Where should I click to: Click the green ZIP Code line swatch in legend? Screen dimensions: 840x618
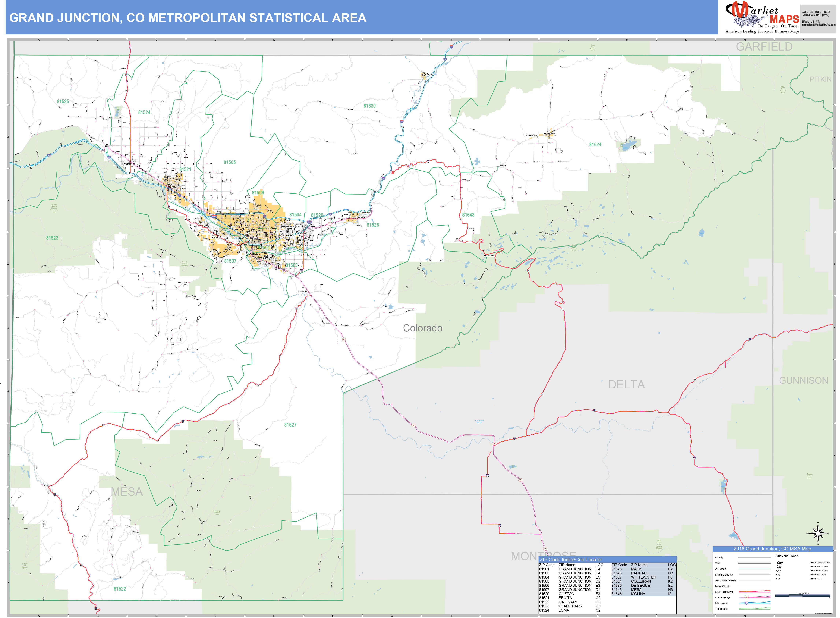click(x=754, y=569)
